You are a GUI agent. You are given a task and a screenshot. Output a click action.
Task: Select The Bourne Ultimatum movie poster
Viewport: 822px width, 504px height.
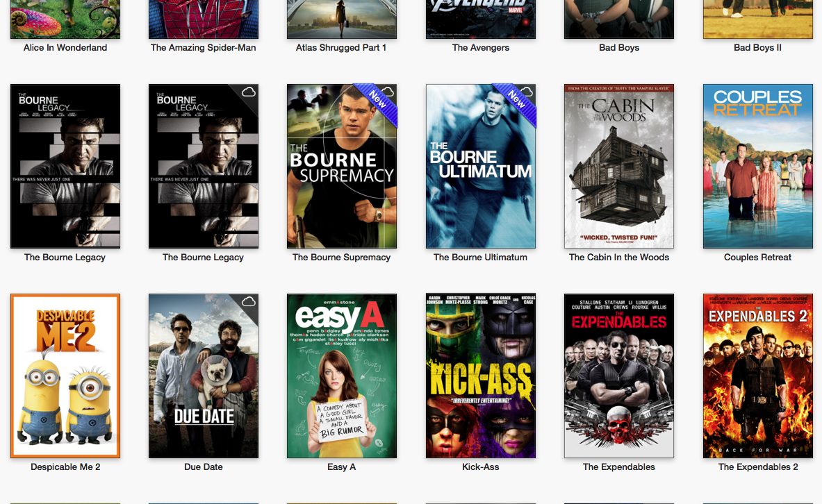click(481, 166)
